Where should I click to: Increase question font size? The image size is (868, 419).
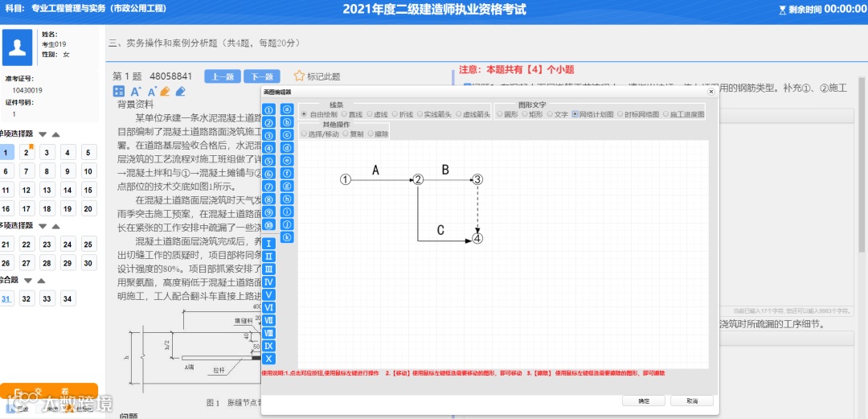[x=136, y=92]
